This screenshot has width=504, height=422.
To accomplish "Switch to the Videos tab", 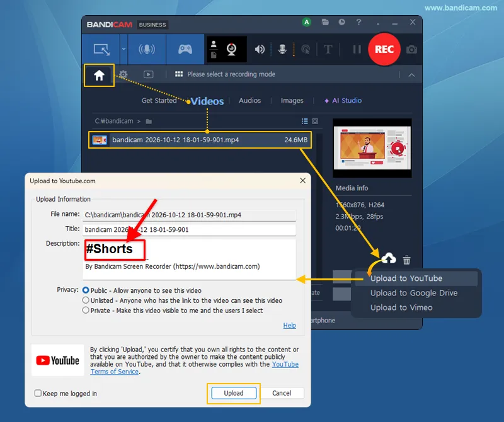I will (x=207, y=101).
